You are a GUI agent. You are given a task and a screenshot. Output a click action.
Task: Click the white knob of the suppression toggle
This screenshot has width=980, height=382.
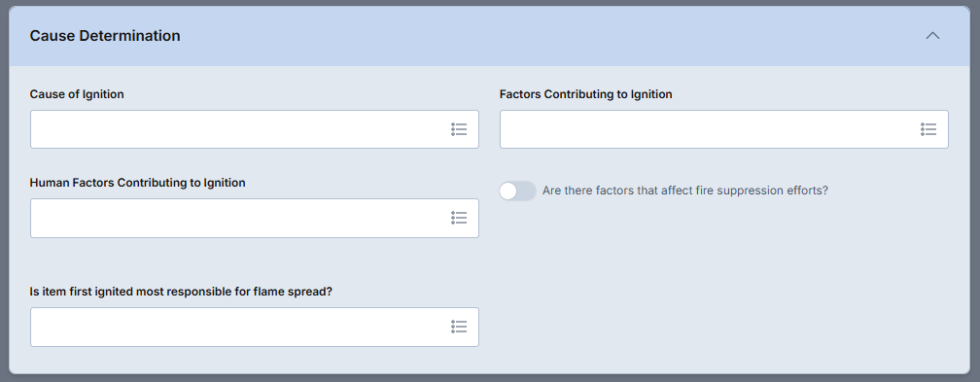(x=508, y=191)
